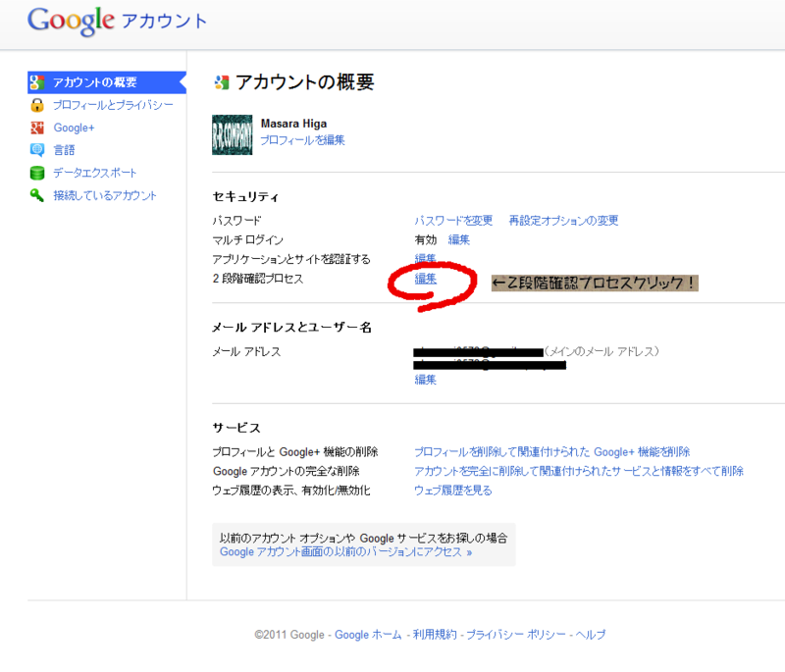Screen dimensions: 785x672
Task: Click 編集 for 2 段階確認プロセス
Action: 426,279
